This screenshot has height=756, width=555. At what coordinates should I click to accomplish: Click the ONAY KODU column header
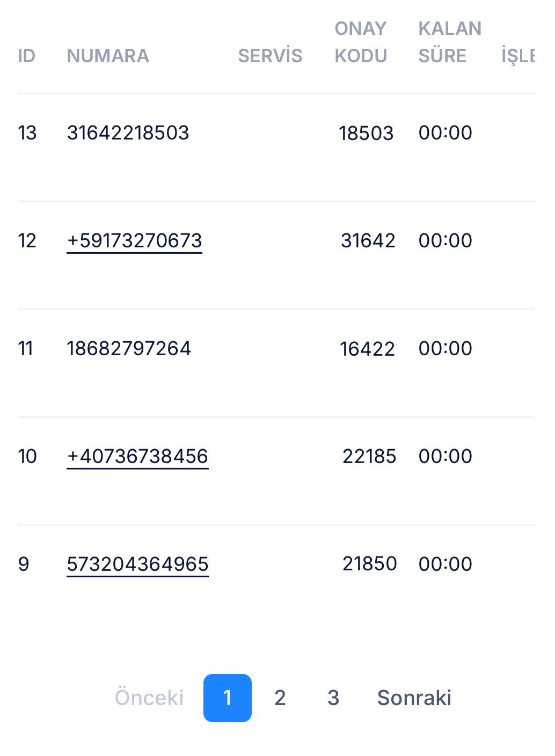[361, 42]
